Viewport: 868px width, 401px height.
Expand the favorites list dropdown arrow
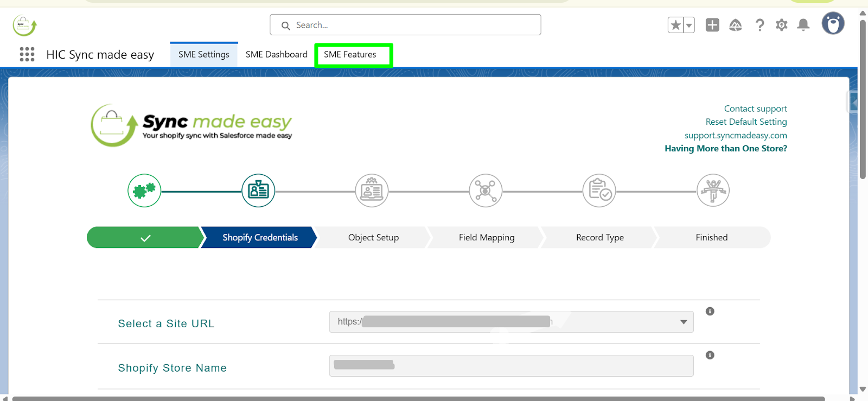[689, 25]
